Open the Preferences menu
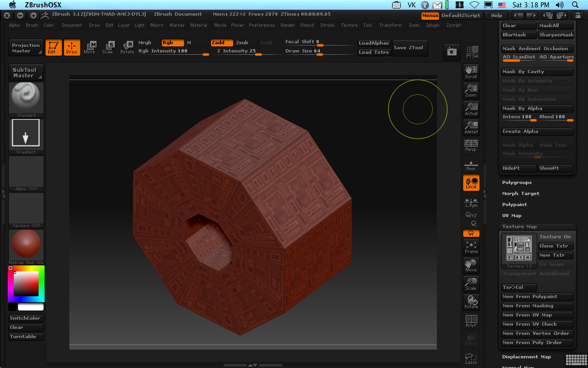 (x=262, y=25)
